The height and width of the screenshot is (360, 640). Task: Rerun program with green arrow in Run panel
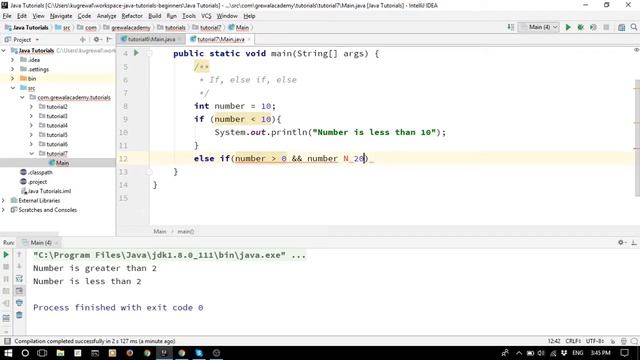point(6,255)
